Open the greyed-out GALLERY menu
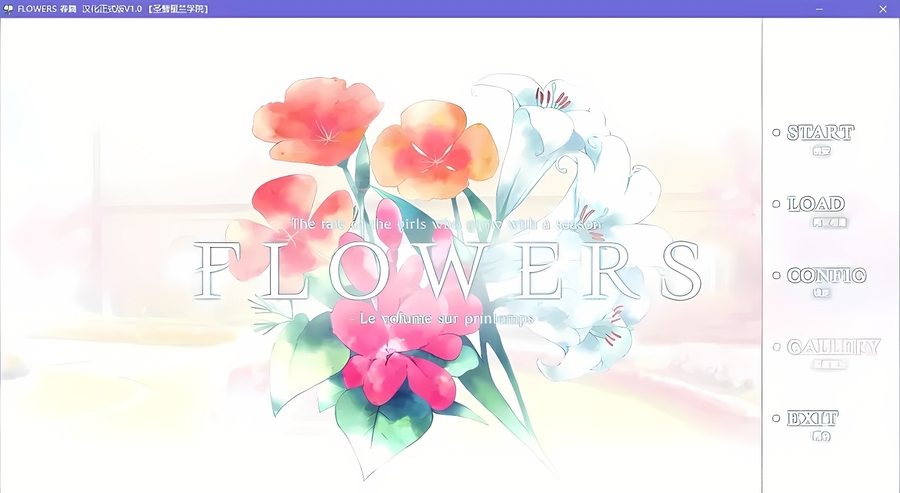This screenshot has width=900, height=493. tap(833, 347)
